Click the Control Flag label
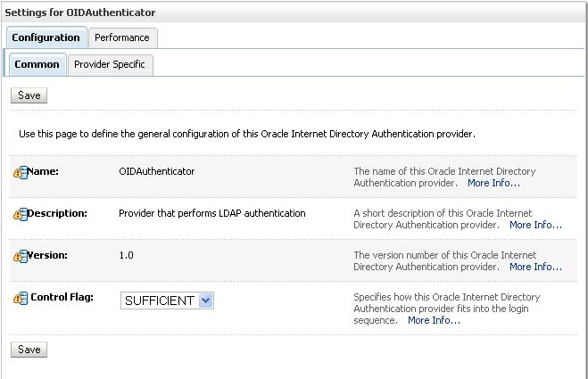588x379 pixels. (62, 297)
